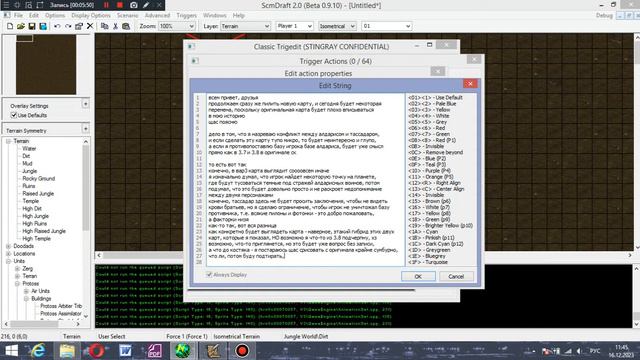
Task: Click the Redo arrow icon
Action: click(x=68, y=26)
